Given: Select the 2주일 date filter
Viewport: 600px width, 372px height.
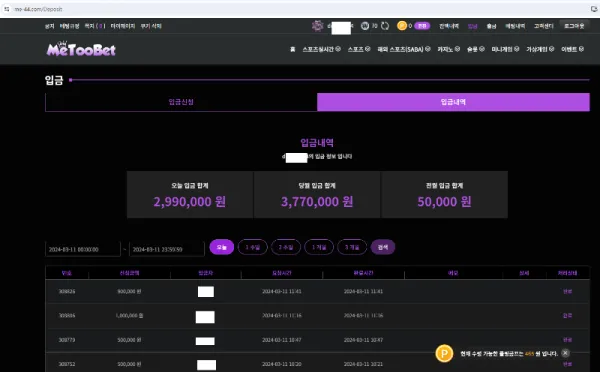Looking at the screenshot, I should (x=286, y=247).
